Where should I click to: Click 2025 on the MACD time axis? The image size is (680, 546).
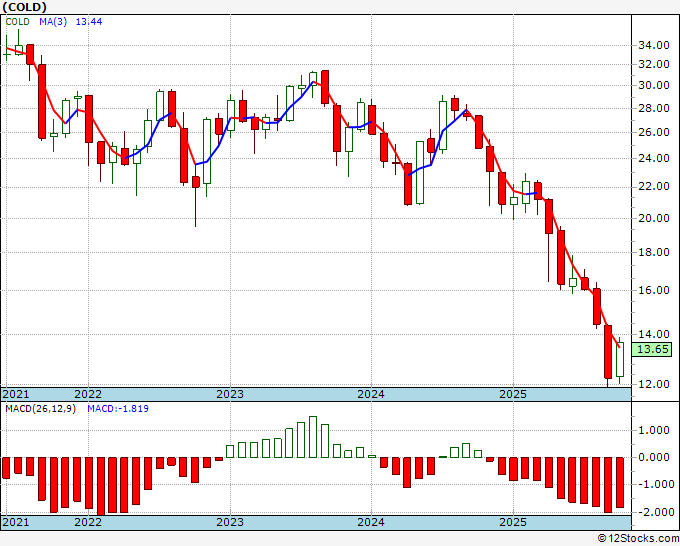point(513,522)
